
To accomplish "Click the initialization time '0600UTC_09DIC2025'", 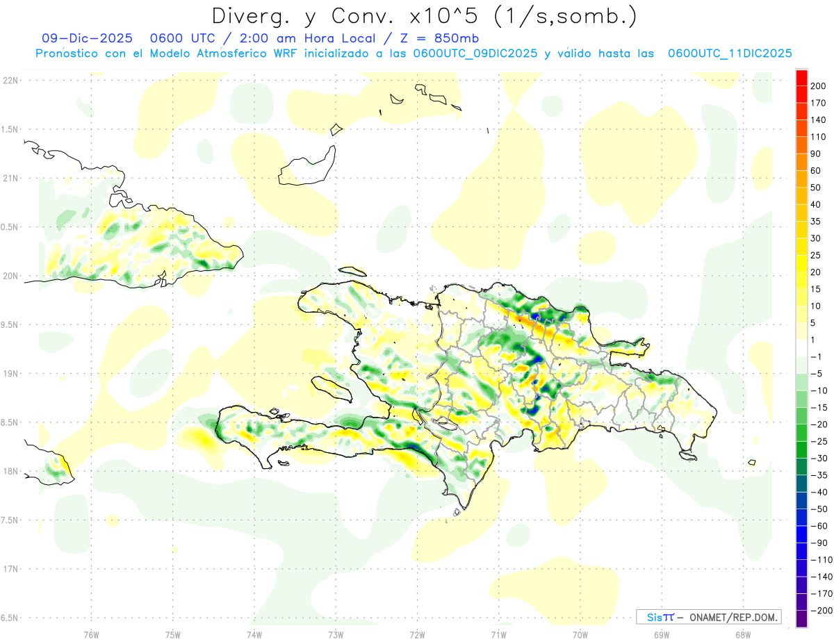I will [475, 53].
